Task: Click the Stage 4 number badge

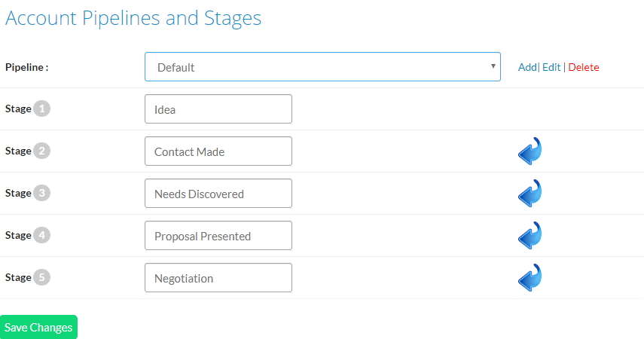Action: pyautogui.click(x=42, y=236)
